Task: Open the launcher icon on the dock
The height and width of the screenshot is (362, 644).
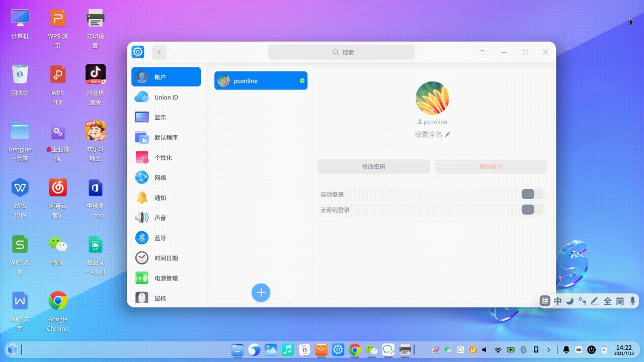Action: coord(12,349)
